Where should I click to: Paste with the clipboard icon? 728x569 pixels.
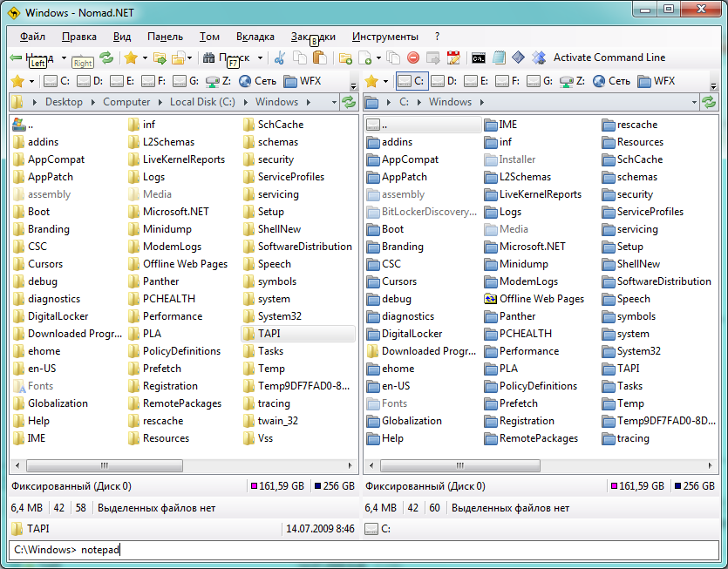pyautogui.click(x=319, y=58)
